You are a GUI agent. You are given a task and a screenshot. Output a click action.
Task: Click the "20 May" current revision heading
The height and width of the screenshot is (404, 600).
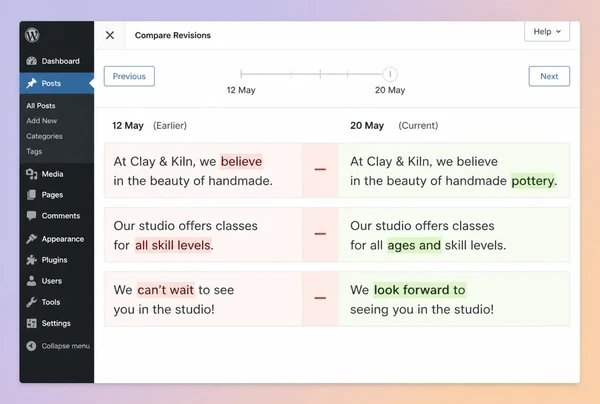(367, 125)
